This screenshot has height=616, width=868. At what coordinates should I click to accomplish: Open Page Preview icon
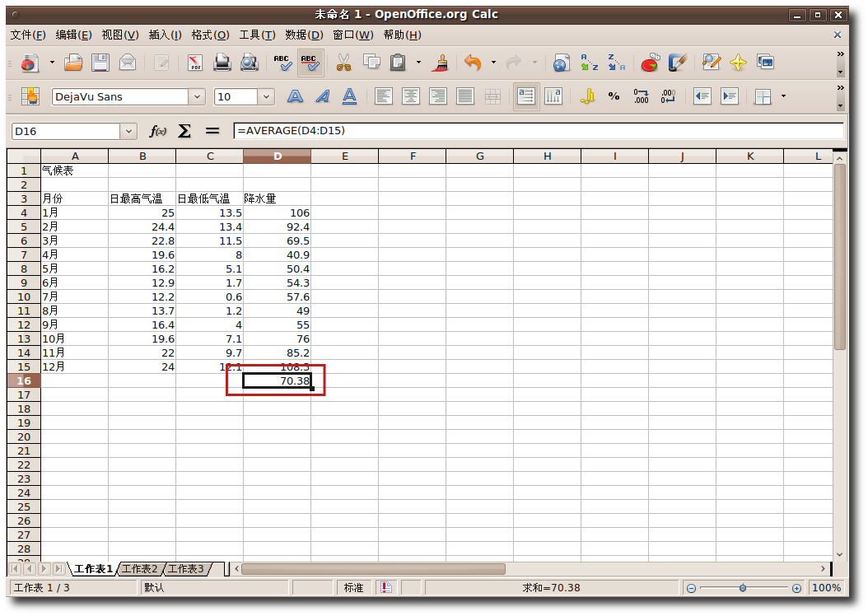point(249,63)
